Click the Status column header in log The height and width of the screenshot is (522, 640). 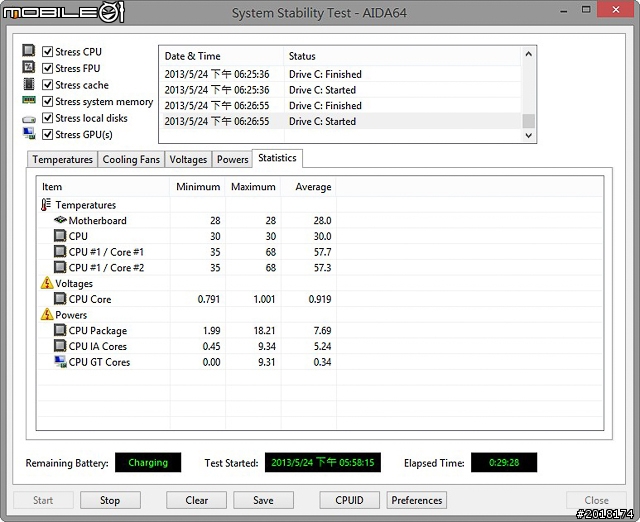coord(402,56)
